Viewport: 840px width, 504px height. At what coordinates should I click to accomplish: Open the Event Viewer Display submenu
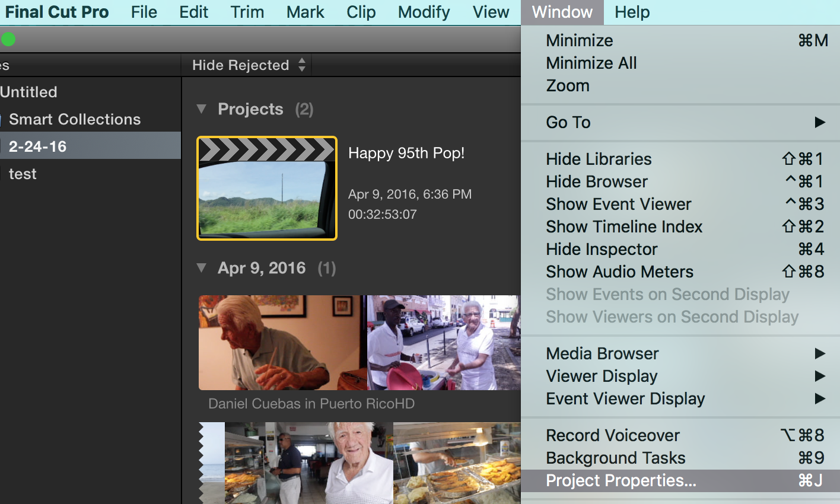[x=680, y=398]
